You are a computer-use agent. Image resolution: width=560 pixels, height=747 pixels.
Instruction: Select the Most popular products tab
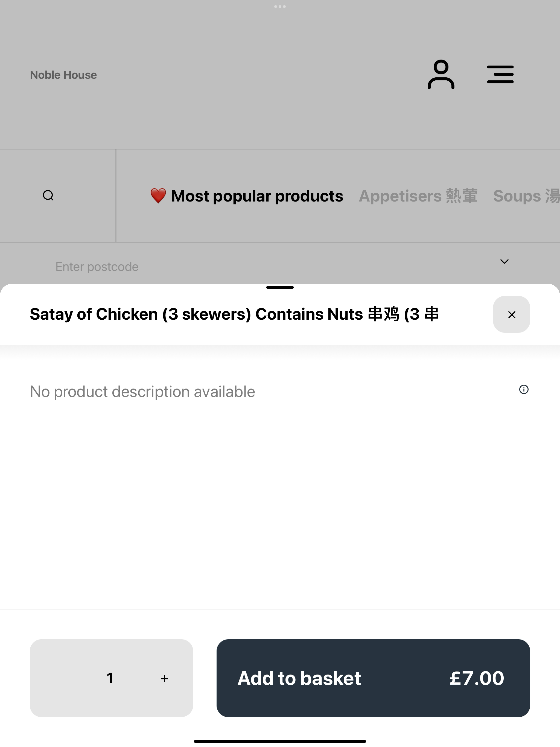[247, 196]
